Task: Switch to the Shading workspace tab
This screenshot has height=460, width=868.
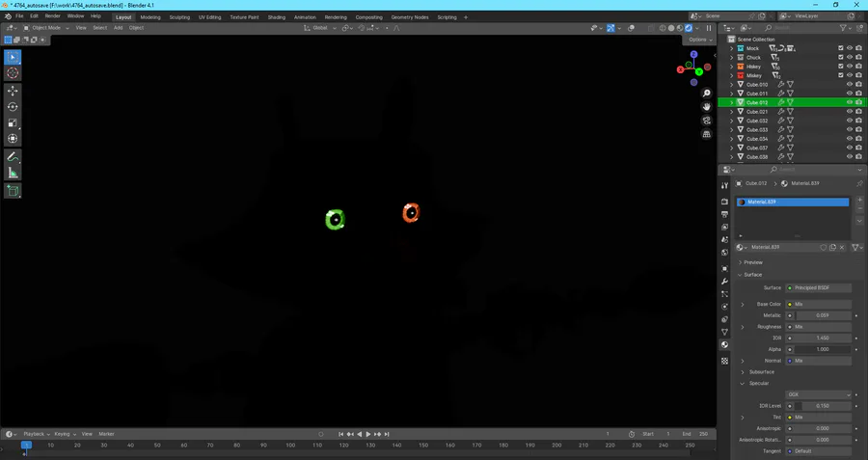Action: [x=276, y=17]
